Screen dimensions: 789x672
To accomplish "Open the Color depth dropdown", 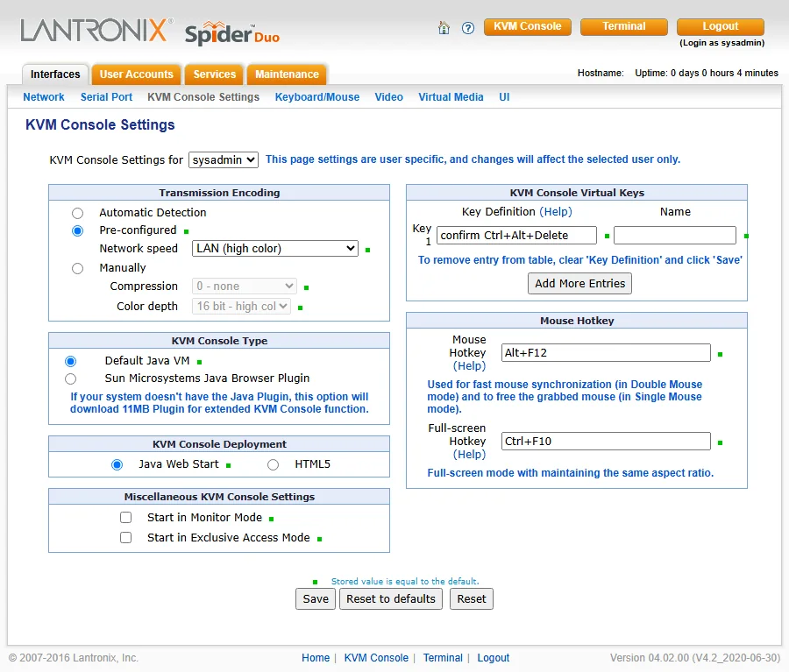I will click(x=241, y=307).
